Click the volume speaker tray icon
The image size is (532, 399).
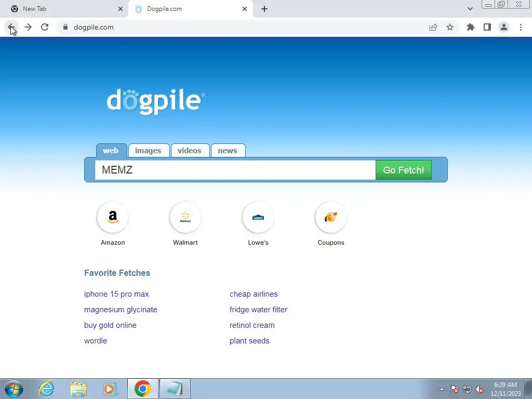[x=480, y=390]
